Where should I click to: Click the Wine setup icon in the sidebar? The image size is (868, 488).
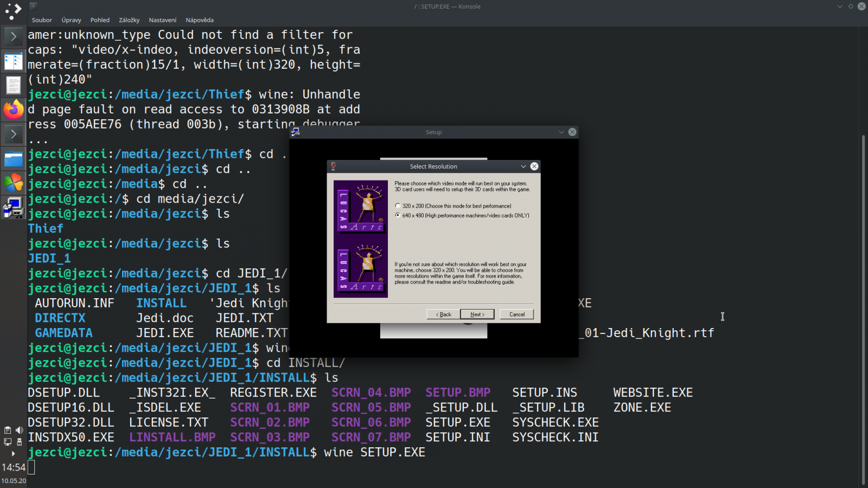(13, 207)
